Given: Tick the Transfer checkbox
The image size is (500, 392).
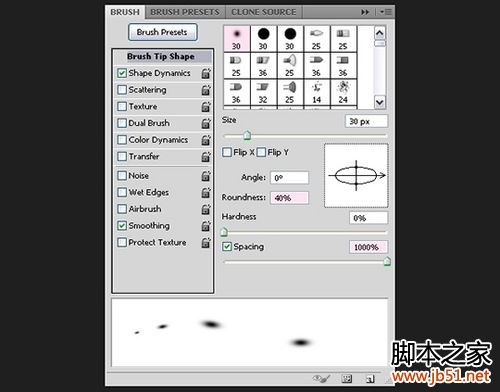Looking at the screenshot, I should [122, 156].
